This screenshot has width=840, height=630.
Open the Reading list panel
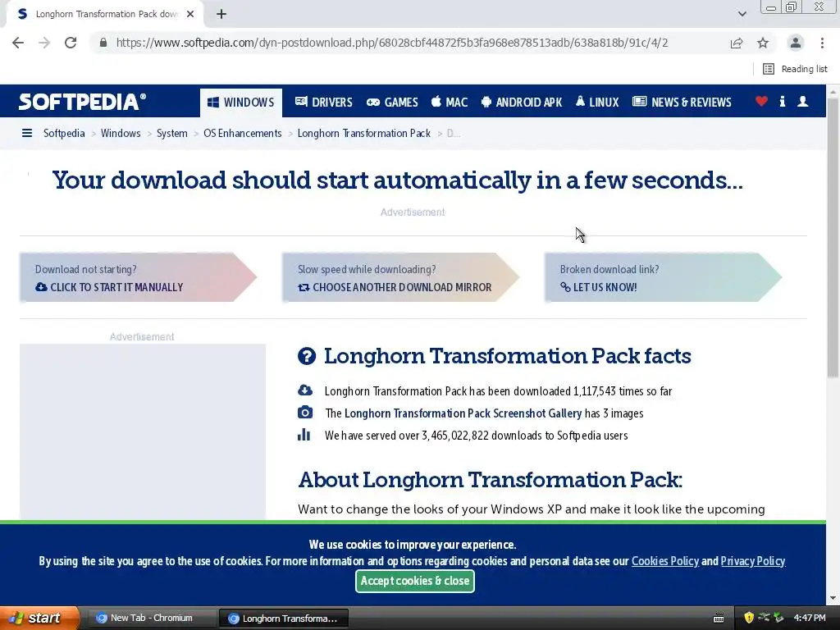[795, 69]
